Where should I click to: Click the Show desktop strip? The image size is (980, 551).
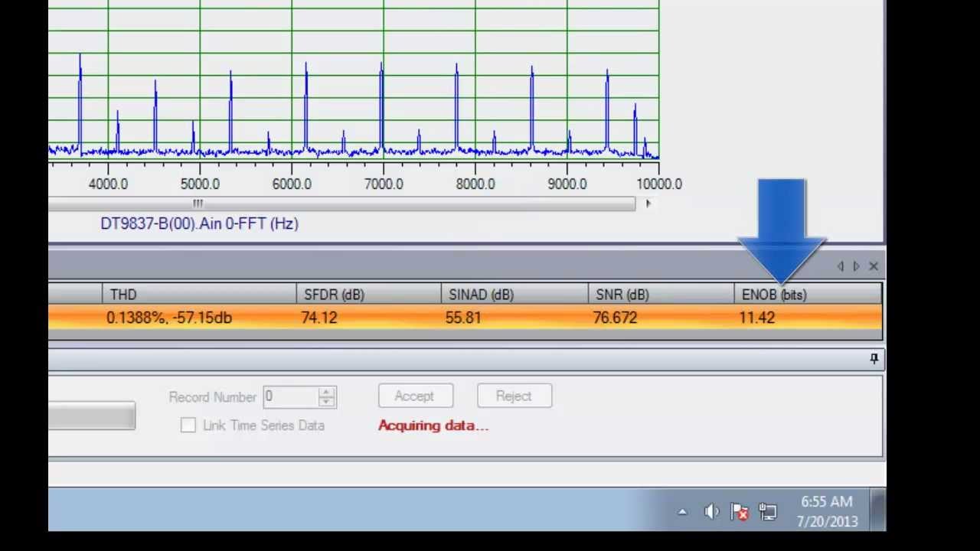coord(879,511)
